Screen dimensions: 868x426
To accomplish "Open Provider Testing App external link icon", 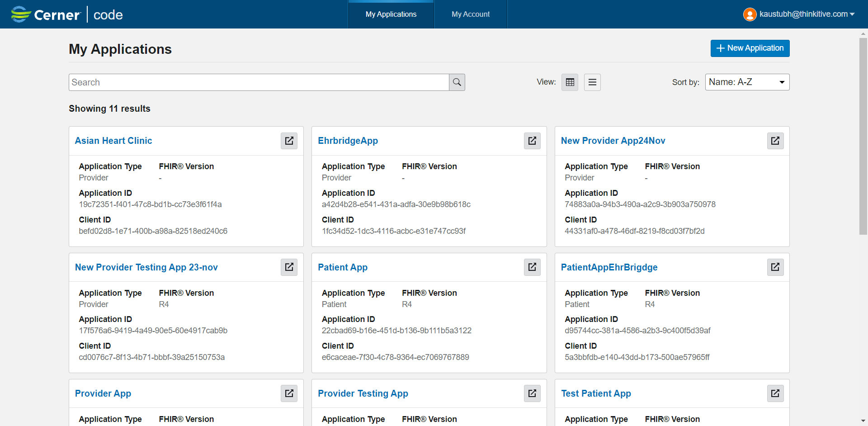I will pos(532,393).
